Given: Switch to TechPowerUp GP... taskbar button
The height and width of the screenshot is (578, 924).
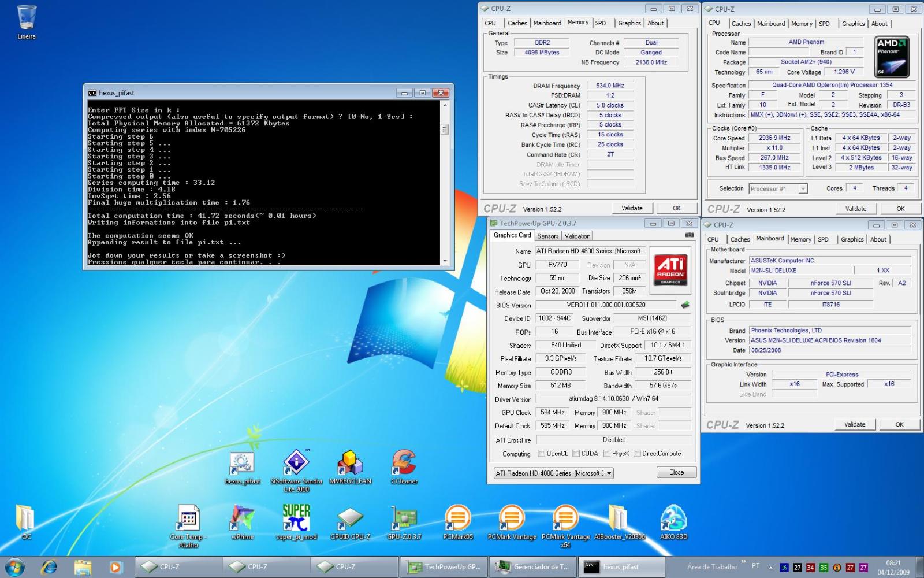Looking at the screenshot, I should coord(444,567).
